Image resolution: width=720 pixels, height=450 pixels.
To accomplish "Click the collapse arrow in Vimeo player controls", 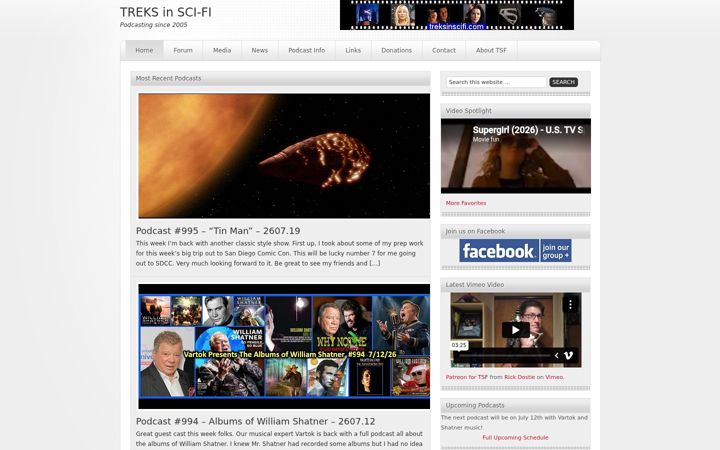I will [x=557, y=355].
